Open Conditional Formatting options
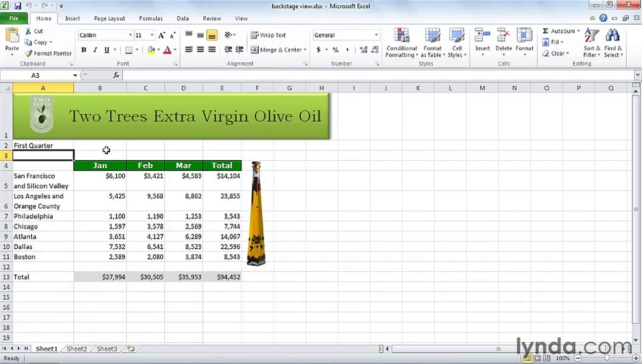 (x=402, y=43)
